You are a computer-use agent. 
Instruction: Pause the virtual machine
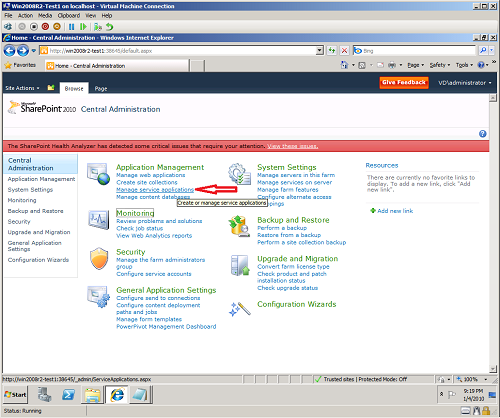(x=71, y=27)
